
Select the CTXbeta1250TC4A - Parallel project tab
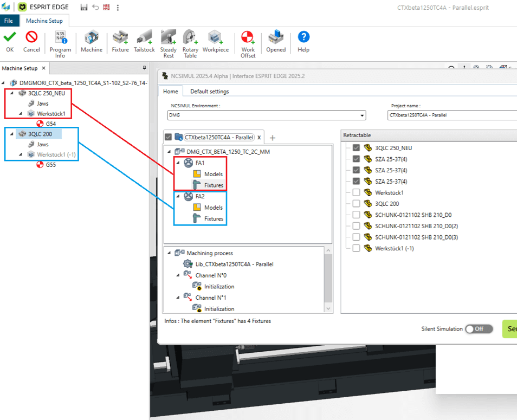[219, 137]
